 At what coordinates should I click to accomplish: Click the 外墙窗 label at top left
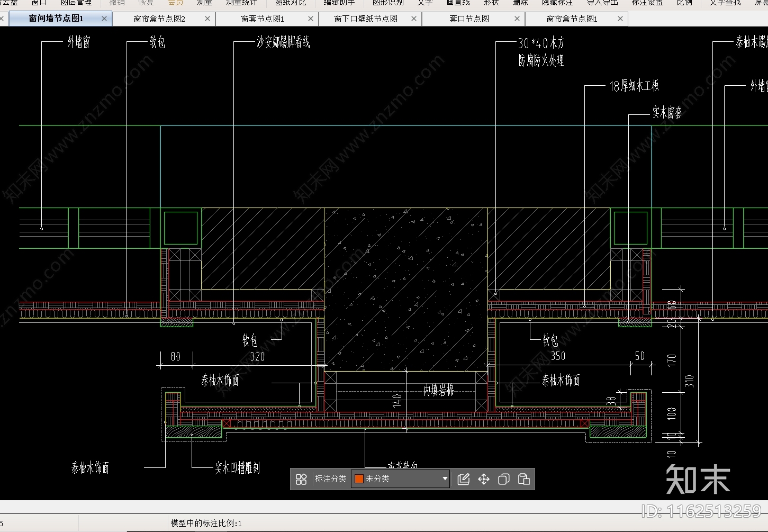click(x=79, y=42)
